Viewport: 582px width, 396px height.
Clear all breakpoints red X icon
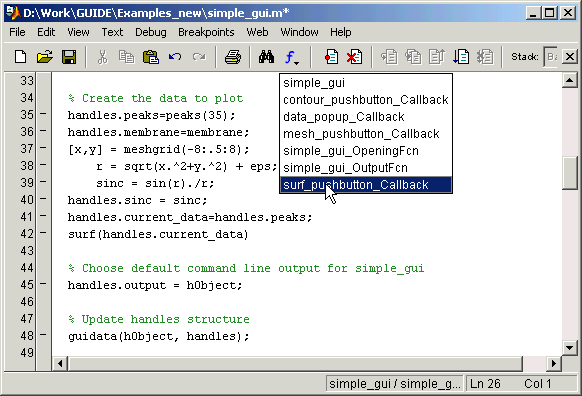click(354, 57)
